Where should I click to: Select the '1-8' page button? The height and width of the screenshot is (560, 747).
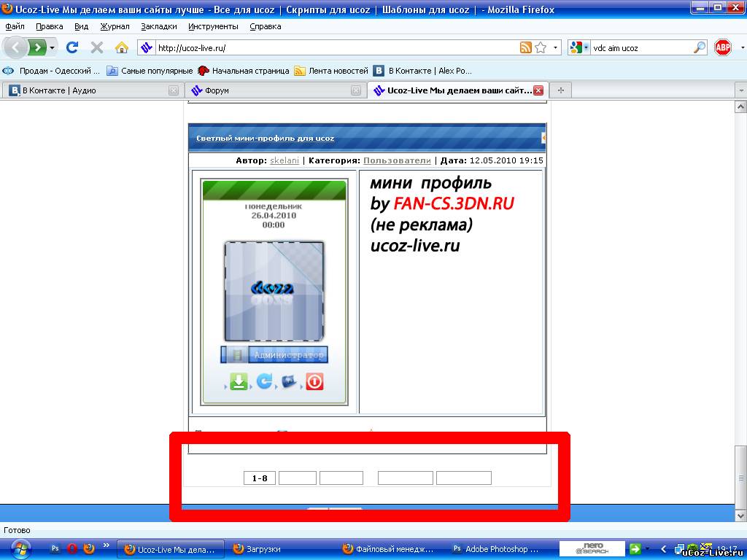[260, 478]
